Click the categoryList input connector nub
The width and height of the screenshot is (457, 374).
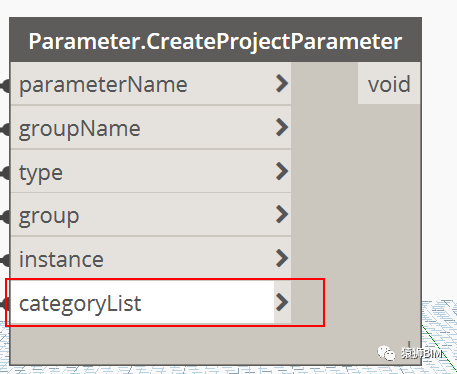click(x=3, y=304)
